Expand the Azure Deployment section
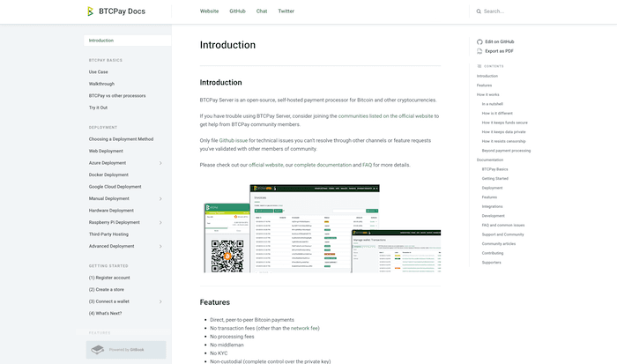The width and height of the screenshot is (617, 364). tap(160, 163)
